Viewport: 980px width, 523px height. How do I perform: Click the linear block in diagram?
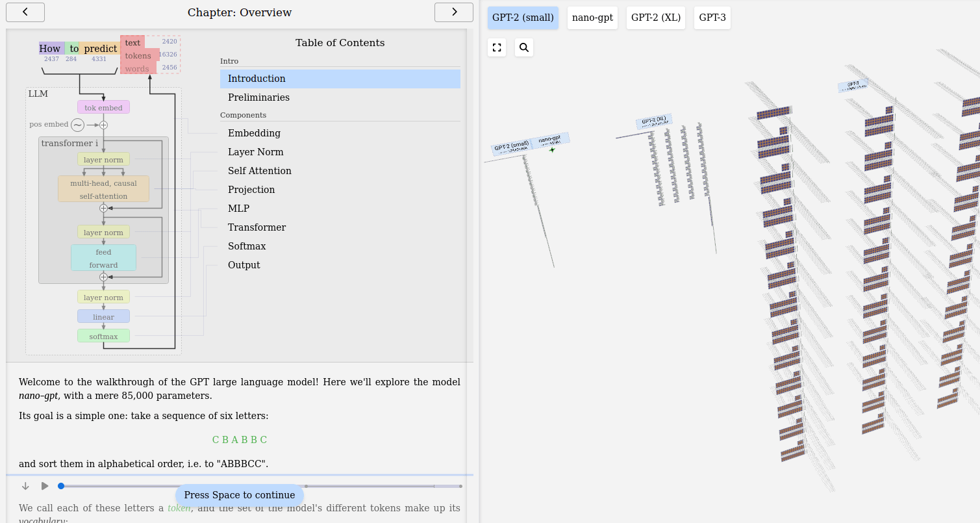(x=103, y=316)
